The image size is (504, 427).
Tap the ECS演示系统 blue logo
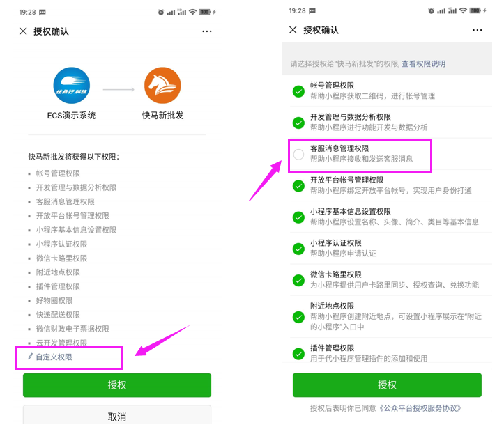click(x=72, y=86)
